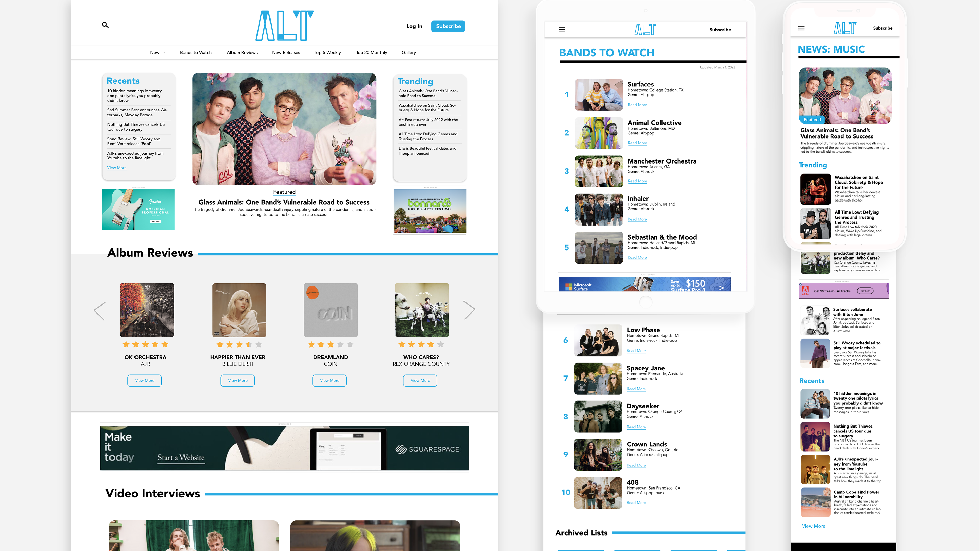The width and height of the screenshot is (980, 551).
Task: Click Read More for Inhaler
Action: coord(637,219)
